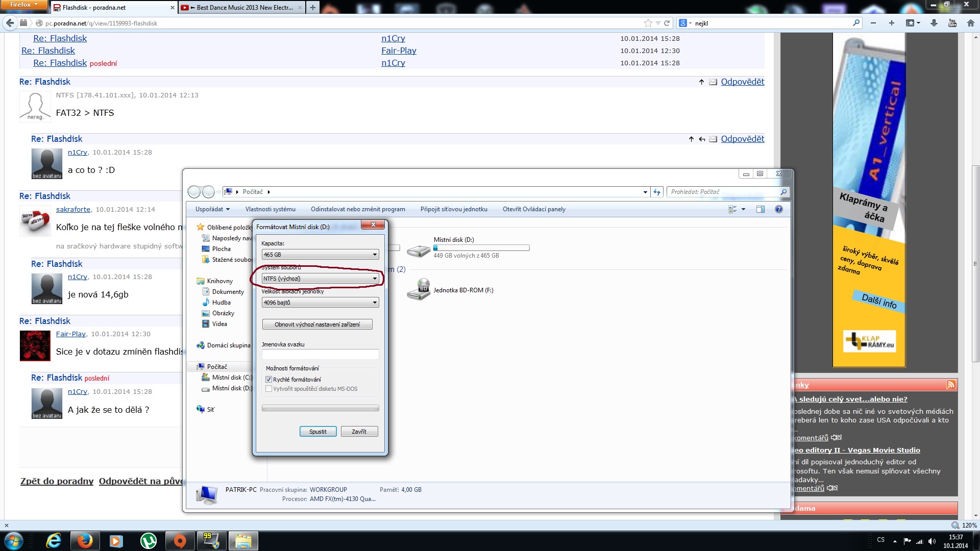Click into the Jmenovka svazku text field
Screen dimensions: 980x551
click(320, 355)
